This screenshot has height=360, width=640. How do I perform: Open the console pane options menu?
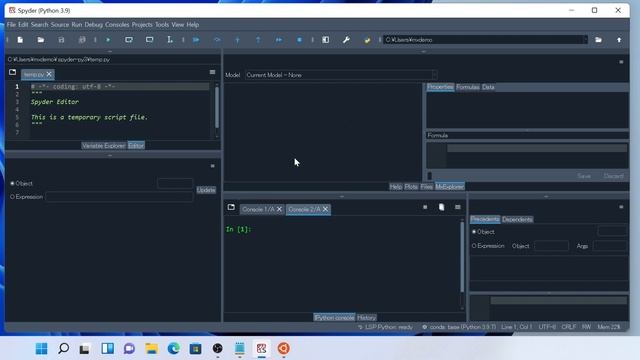click(x=458, y=207)
